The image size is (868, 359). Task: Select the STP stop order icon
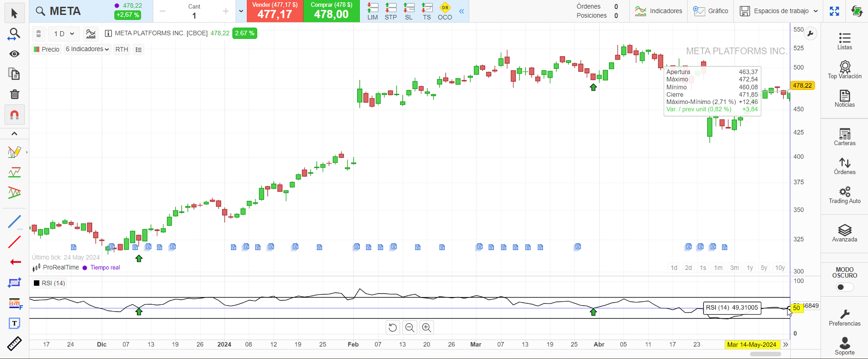tap(391, 11)
